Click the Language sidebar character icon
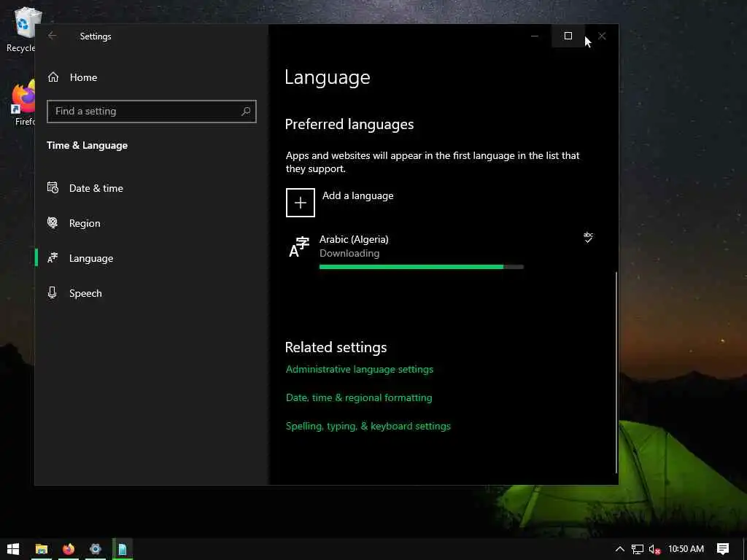Image resolution: width=747 pixels, height=560 pixels. [x=53, y=257]
